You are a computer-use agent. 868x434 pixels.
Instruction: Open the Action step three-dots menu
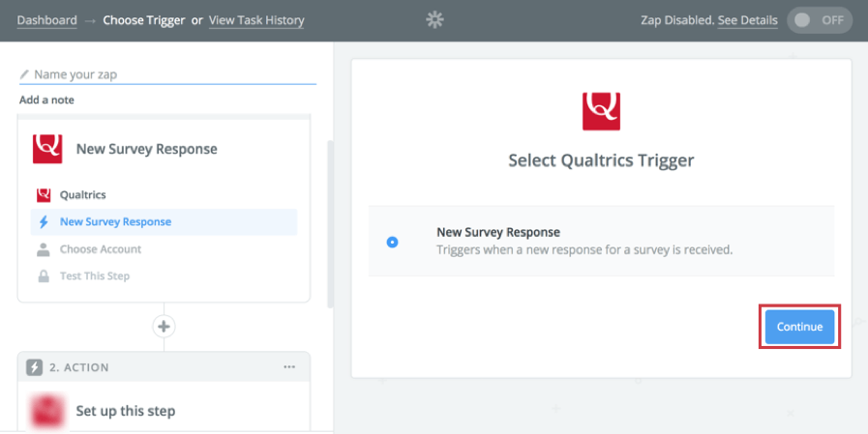[289, 367]
